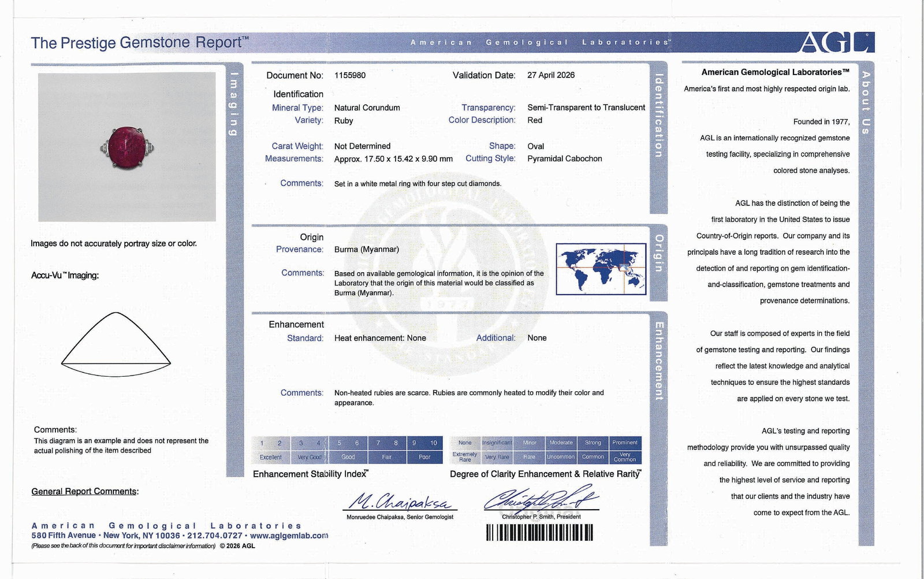This screenshot has height=579, width=924.
Task: Click the "Document No:" label
Action: click(x=295, y=75)
